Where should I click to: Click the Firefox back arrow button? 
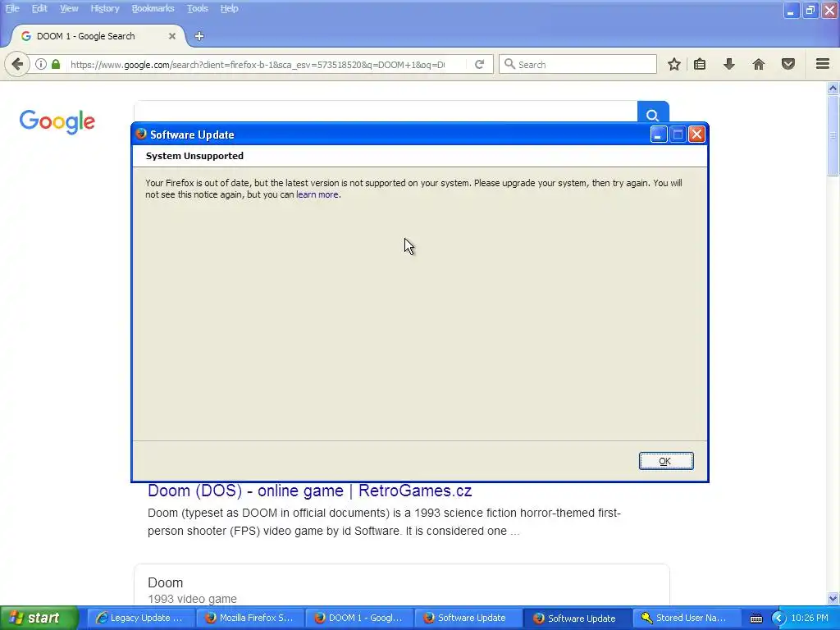pos(17,64)
